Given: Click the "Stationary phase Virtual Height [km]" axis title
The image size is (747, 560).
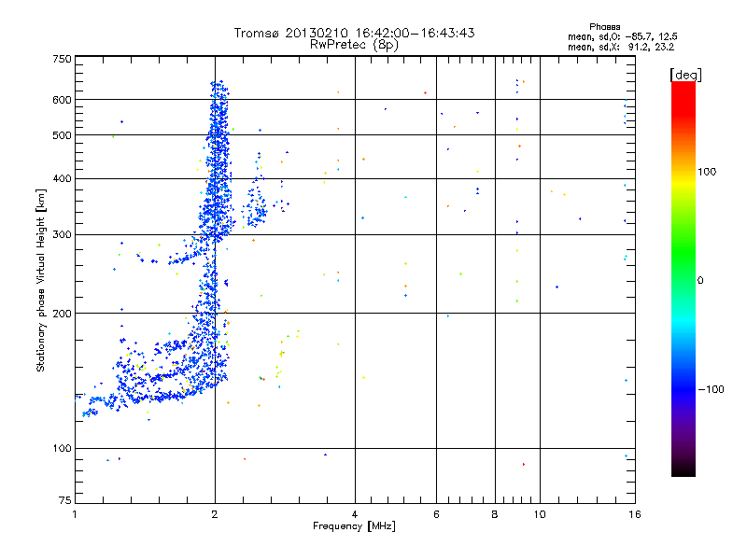Looking at the screenshot, I should pyautogui.click(x=41, y=280).
